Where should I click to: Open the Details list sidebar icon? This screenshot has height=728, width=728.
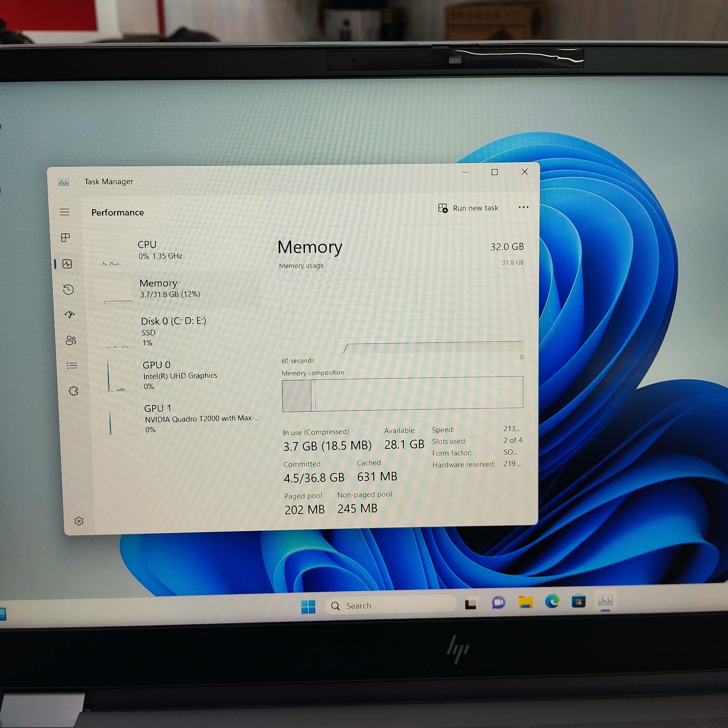tap(72, 365)
